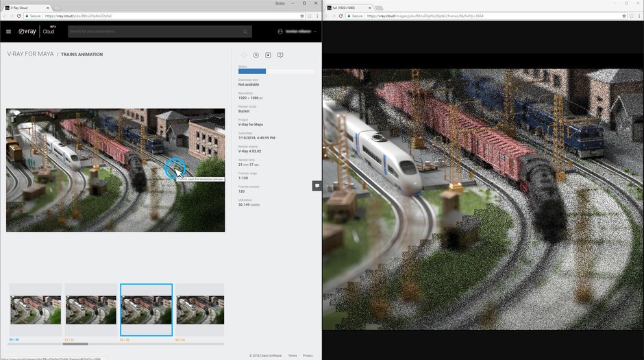Open the feedback chat side button
This screenshot has width=644, height=360.
coord(317,186)
